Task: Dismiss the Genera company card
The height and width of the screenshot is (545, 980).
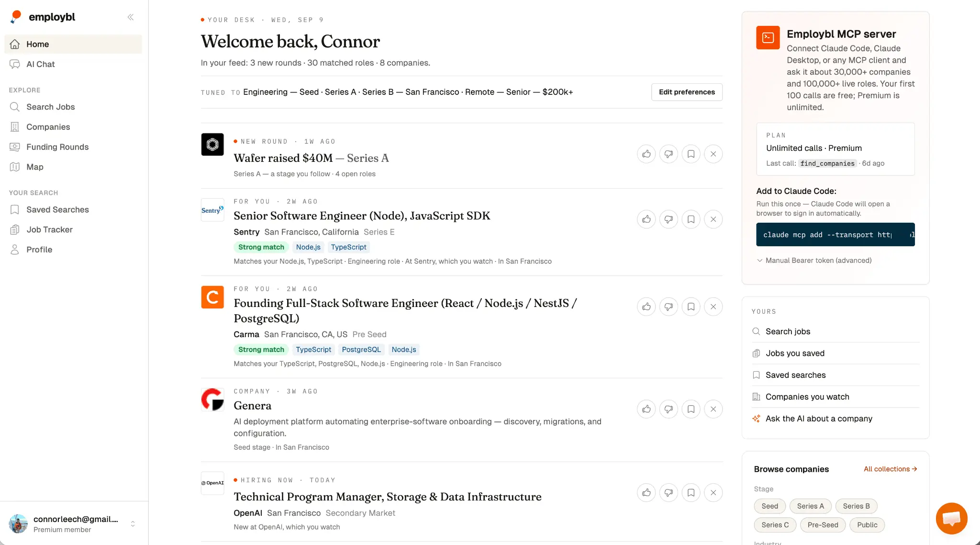Action: 713,409
